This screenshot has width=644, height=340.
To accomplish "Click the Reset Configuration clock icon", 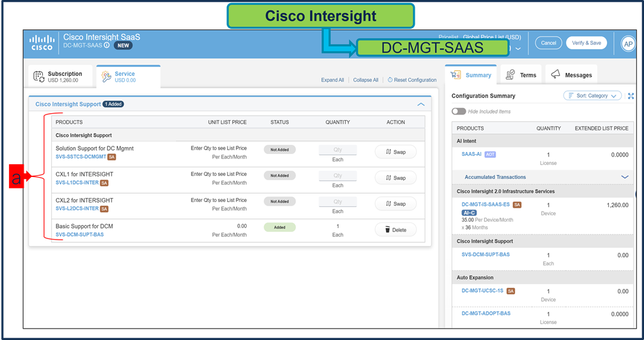I will [x=390, y=80].
